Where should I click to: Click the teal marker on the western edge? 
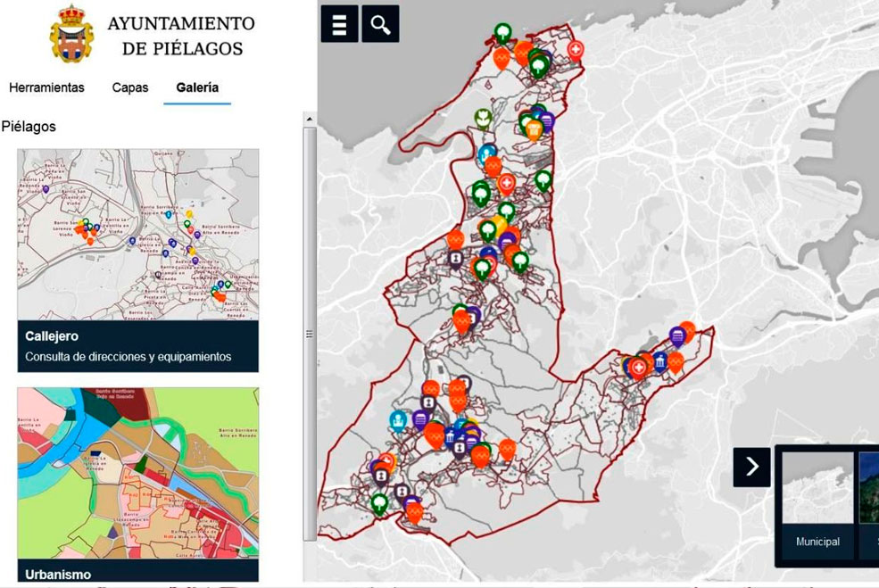[x=398, y=418]
